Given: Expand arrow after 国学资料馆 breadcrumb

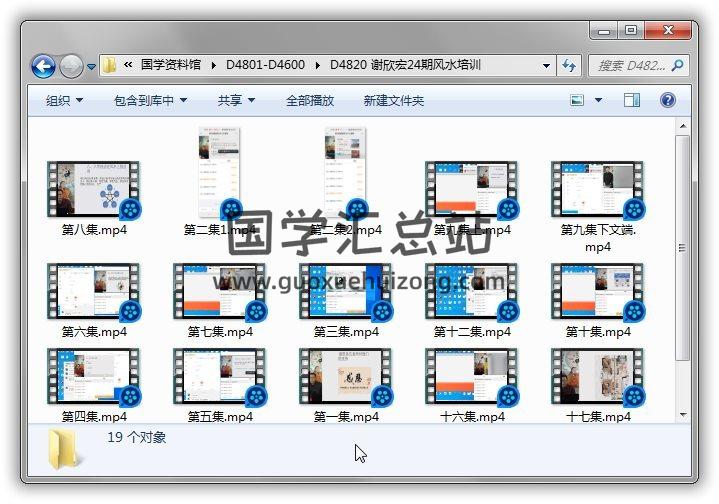Looking at the screenshot, I should [214, 65].
